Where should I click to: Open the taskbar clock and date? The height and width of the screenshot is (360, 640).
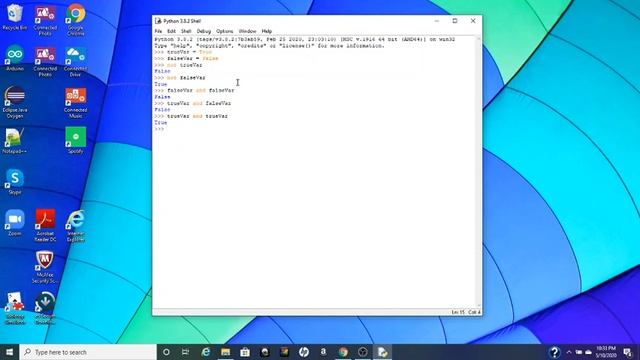(606, 352)
